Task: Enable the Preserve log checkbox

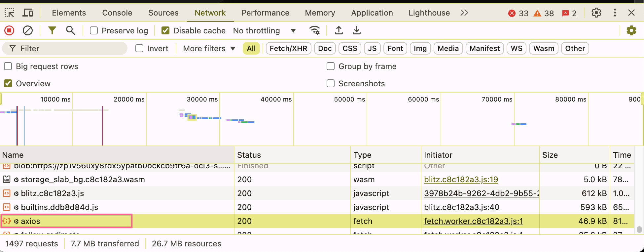Action: (x=94, y=31)
